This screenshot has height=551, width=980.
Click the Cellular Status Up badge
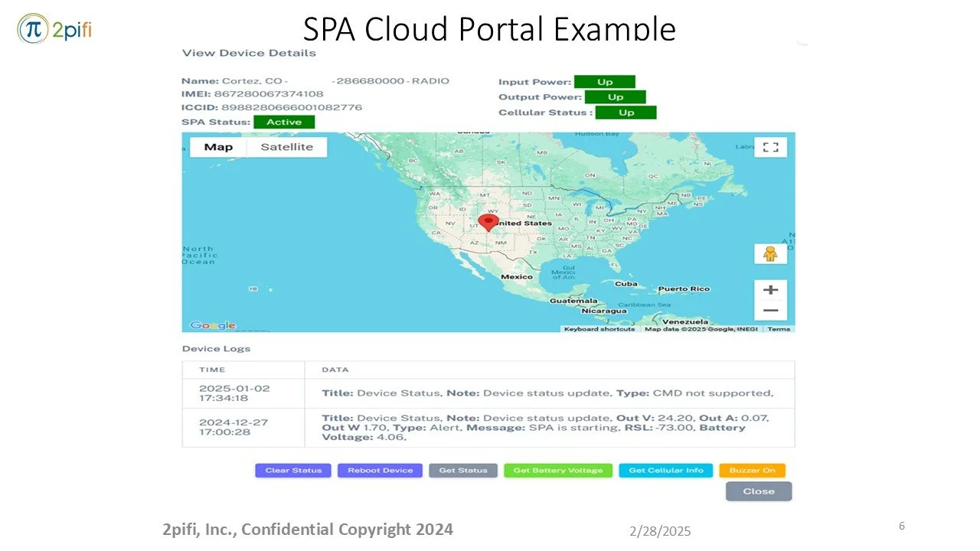click(x=626, y=112)
